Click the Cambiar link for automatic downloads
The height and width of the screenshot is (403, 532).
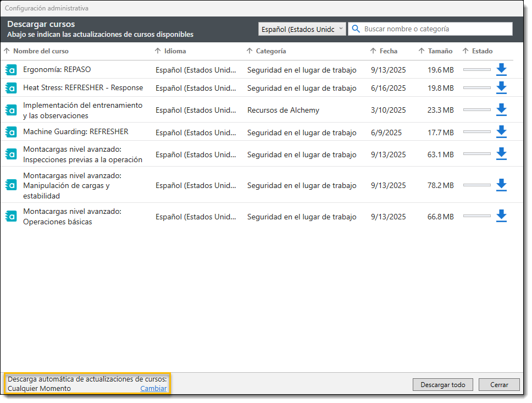point(153,389)
